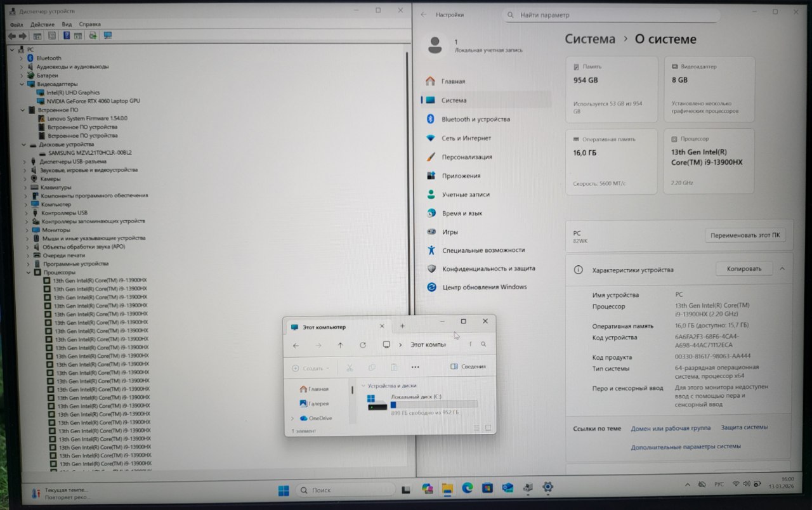Collapse the Device characteristics section chevron
Image resolution: width=812 pixels, height=510 pixels.
782,269
